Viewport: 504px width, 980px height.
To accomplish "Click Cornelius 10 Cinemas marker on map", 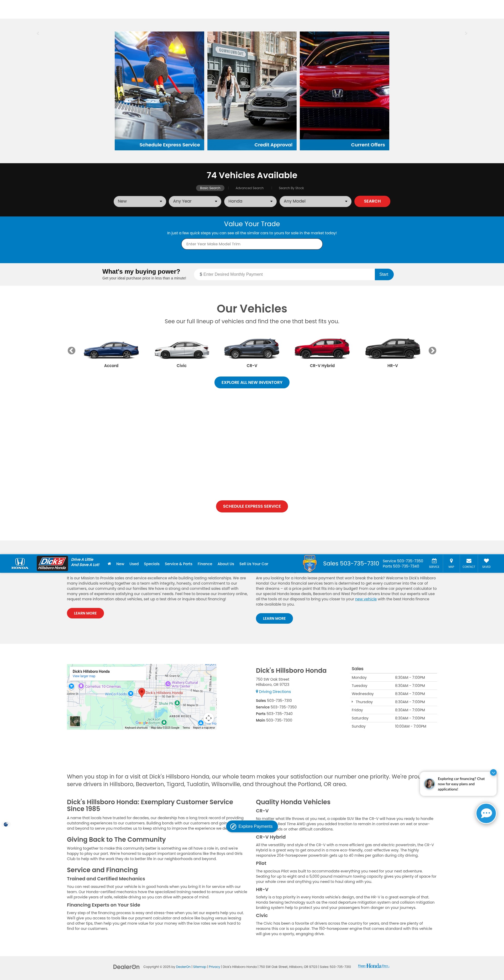I will 81,686.
